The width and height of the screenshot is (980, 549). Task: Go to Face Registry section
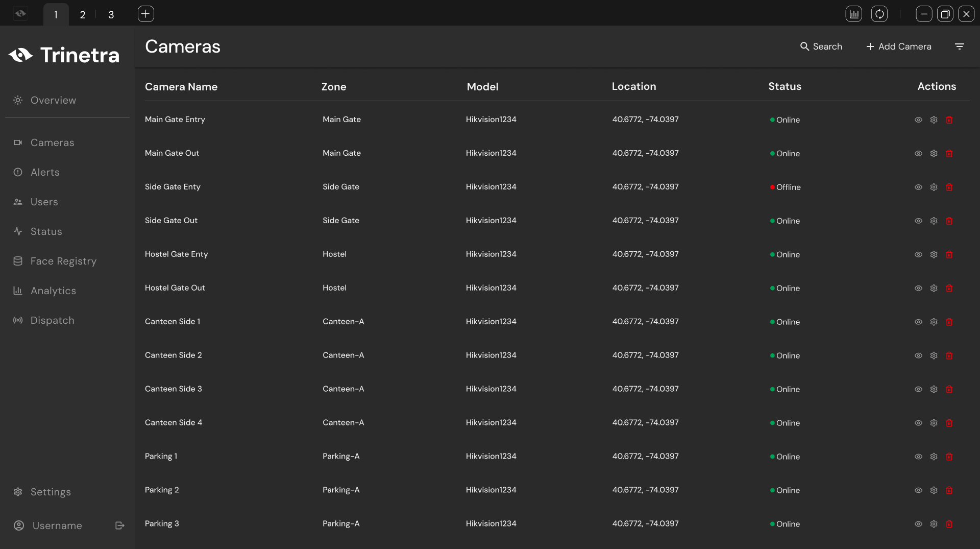click(x=63, y=261)
